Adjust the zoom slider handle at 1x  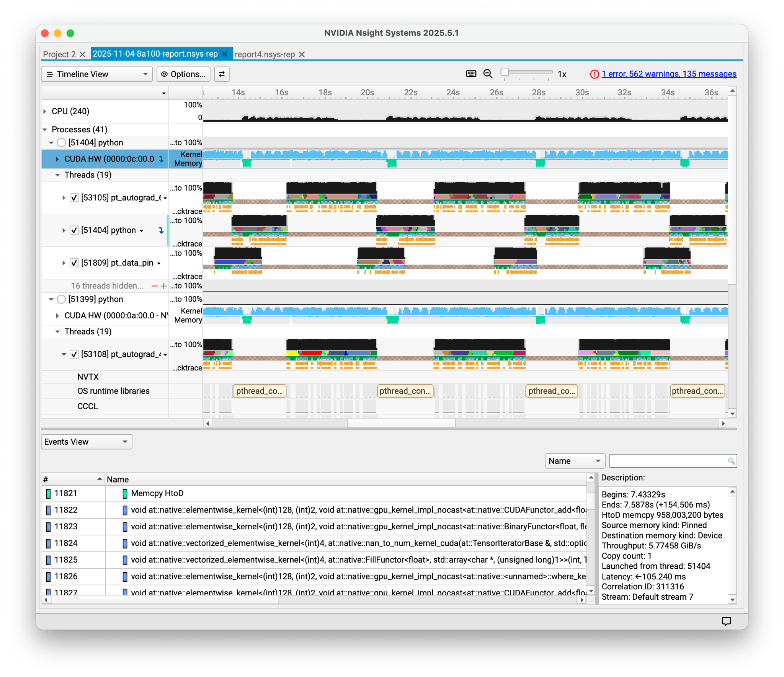click(505, 72)
